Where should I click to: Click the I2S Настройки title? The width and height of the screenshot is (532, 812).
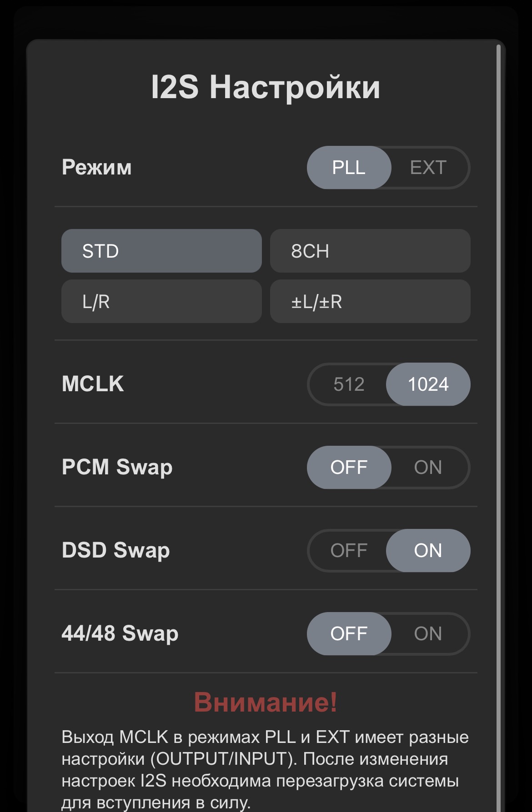[x=266, y=87]
